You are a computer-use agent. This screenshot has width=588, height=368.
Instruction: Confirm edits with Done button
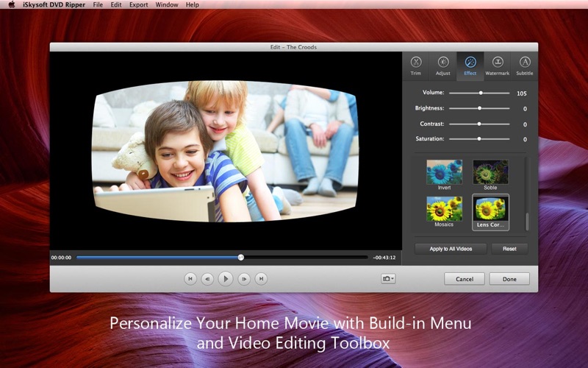coord(509,279)
